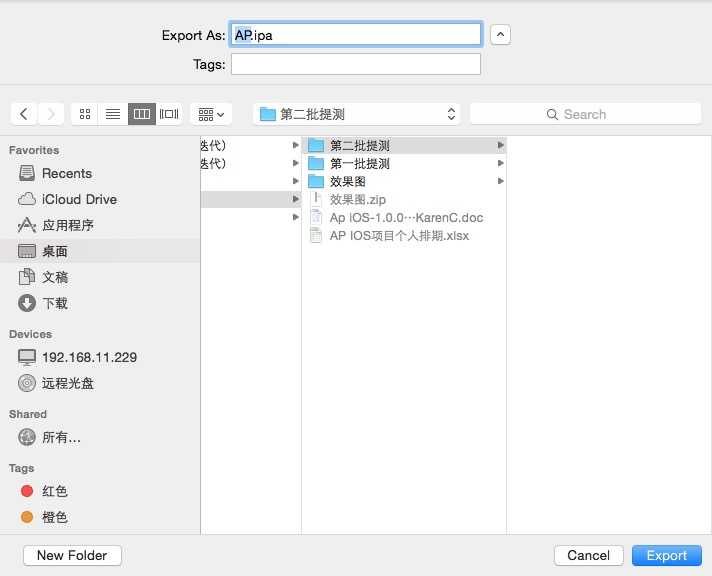The height and width of the screenshot is (576, 712).
Task: Click the 文稿 documents icon
Action: tap(27, 277)
